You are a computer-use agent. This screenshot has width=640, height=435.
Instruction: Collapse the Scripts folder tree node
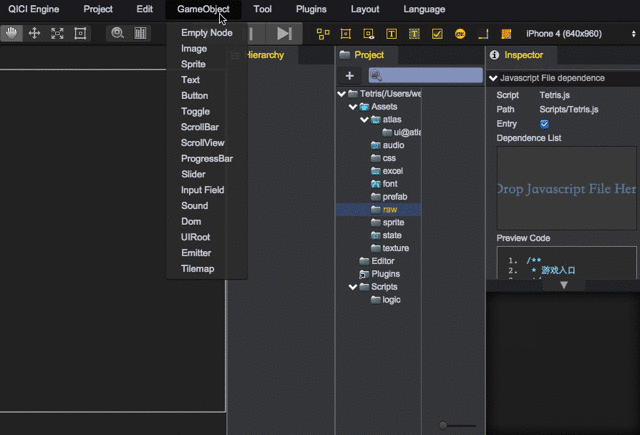(353, 287)
